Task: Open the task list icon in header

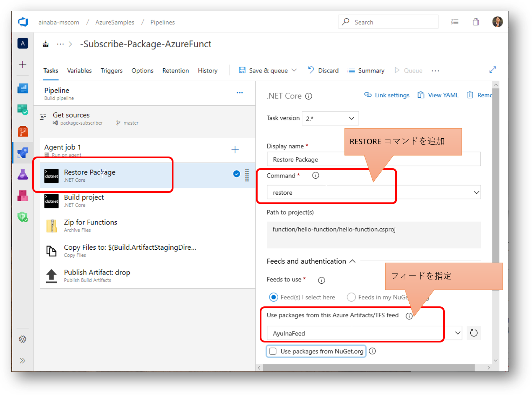Action: 455,22
